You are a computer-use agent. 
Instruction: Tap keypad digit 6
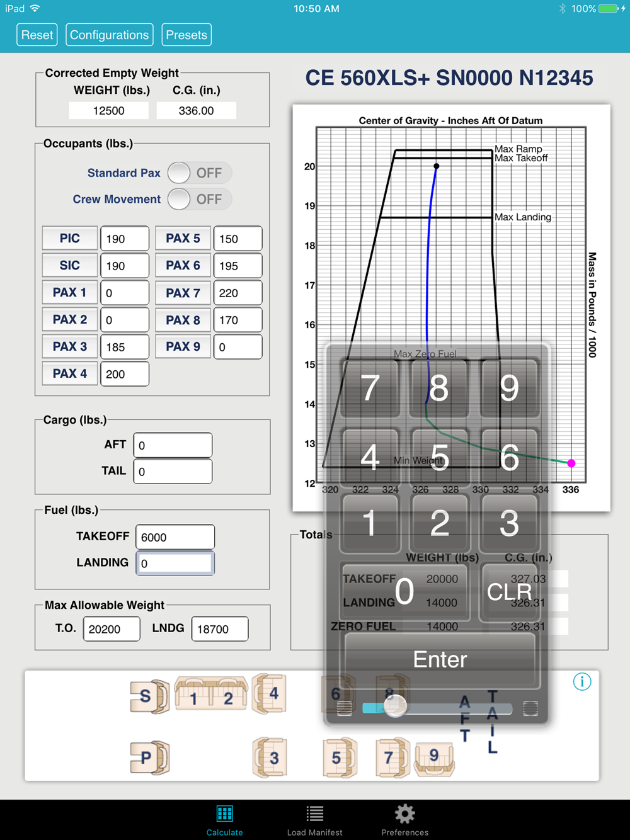(509, 457)
